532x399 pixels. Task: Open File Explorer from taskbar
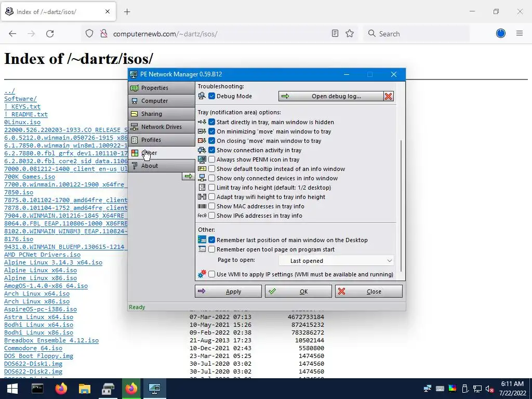85,389
